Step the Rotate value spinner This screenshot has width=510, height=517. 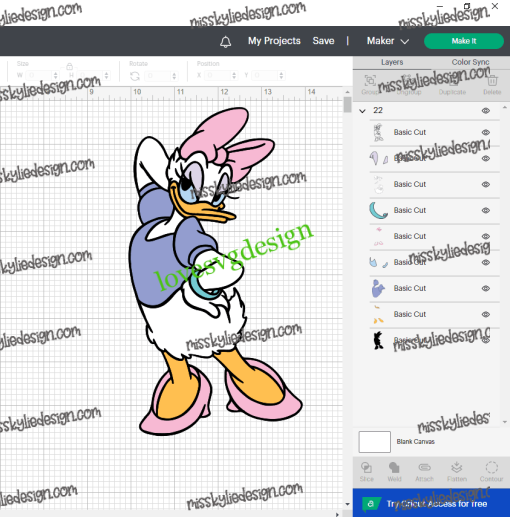(x=174, y=76)
